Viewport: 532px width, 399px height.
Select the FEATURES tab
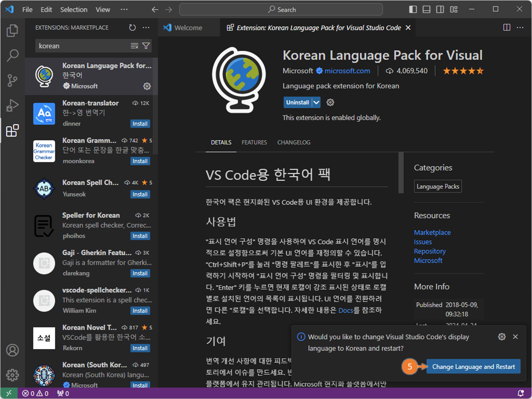254,142
